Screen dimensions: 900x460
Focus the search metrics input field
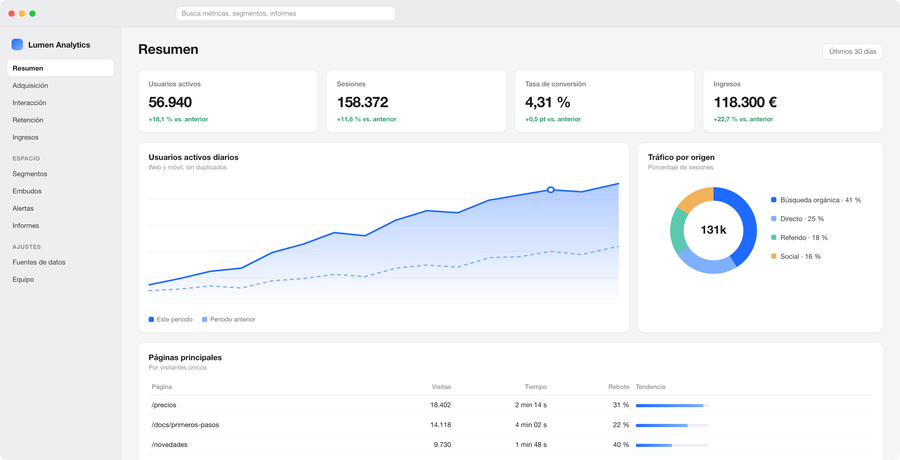[285, 13]
